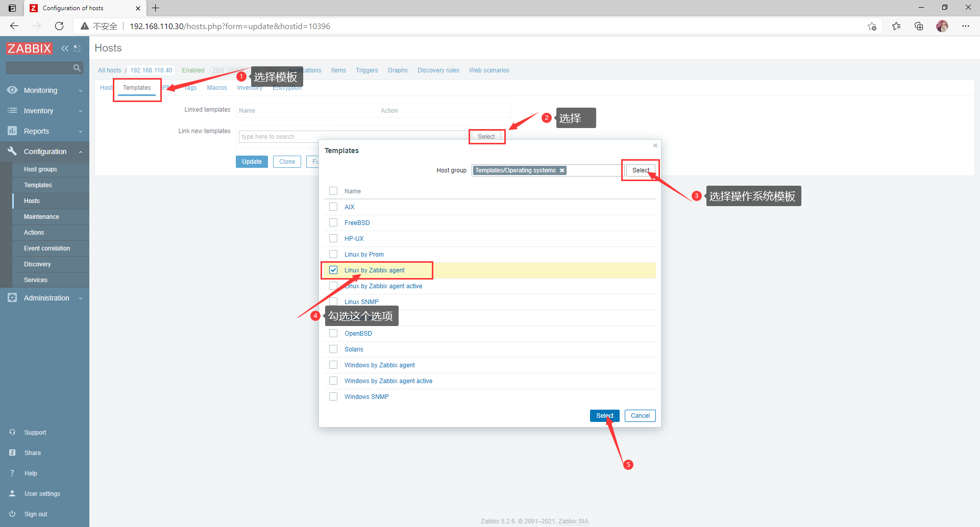Check the HP-UX template checkbox
This screenshot has width=980, height=527.
[x=333, y=238]
